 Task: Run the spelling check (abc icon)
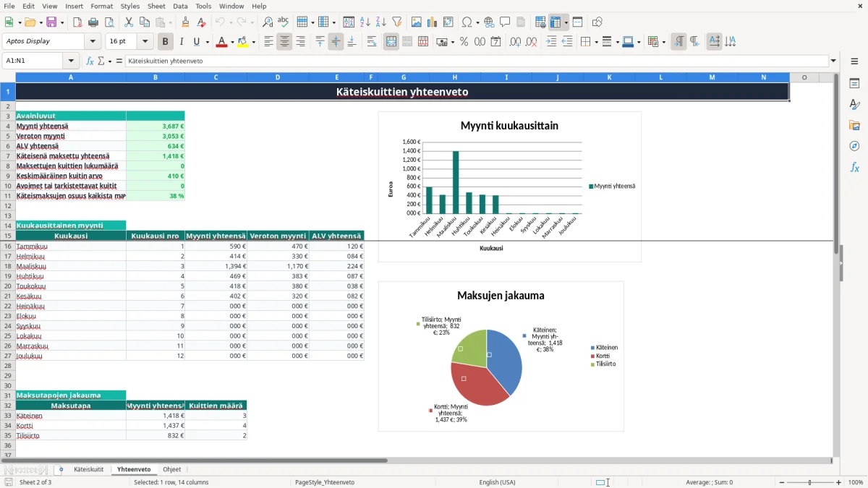pos(284,22)
